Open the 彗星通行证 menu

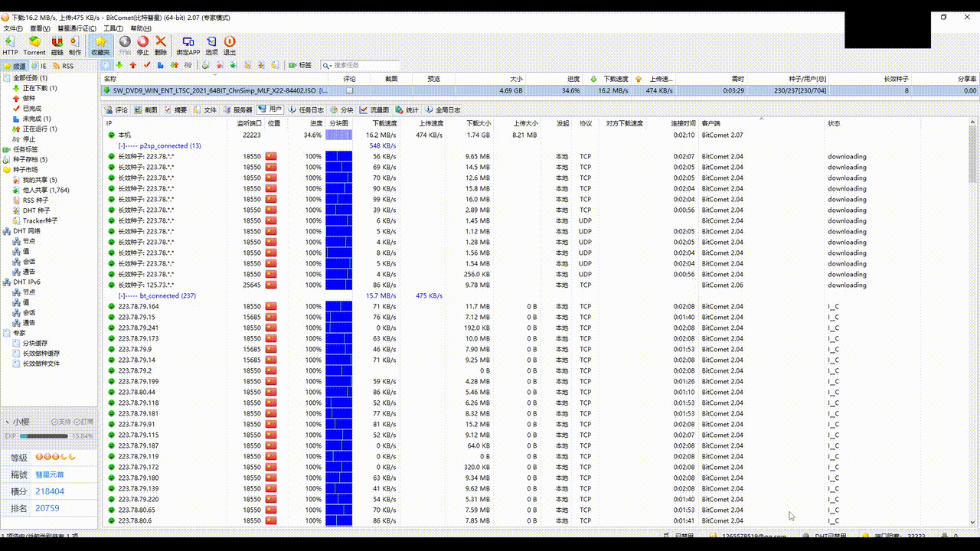[x=77, y=28]
